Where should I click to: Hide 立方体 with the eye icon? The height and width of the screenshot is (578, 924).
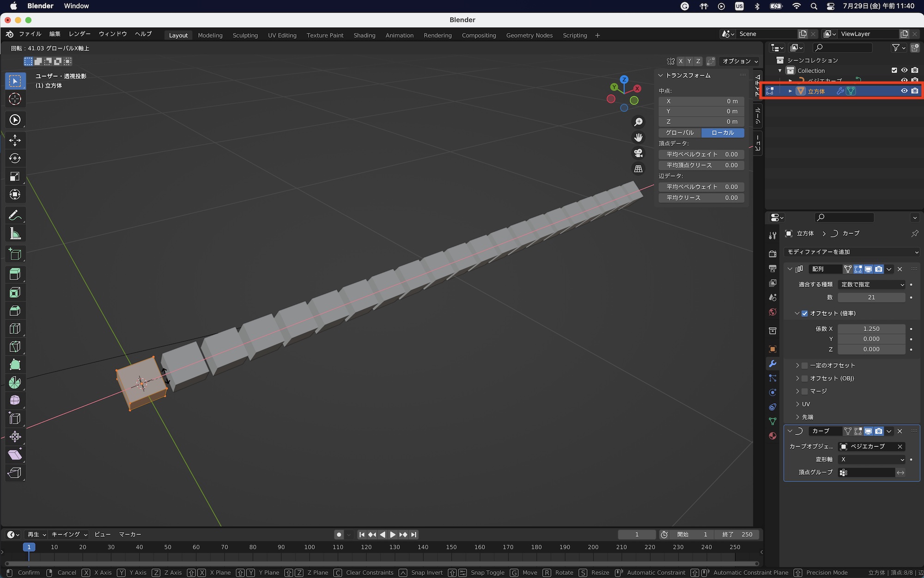(904, 91)
